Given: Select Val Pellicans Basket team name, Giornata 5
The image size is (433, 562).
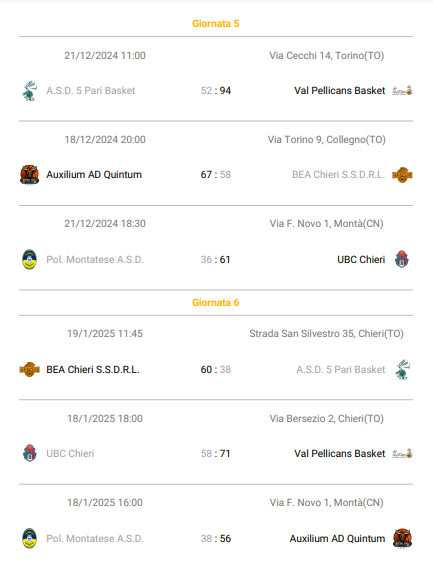Looking at the screenshot, I should coord(340,91).
